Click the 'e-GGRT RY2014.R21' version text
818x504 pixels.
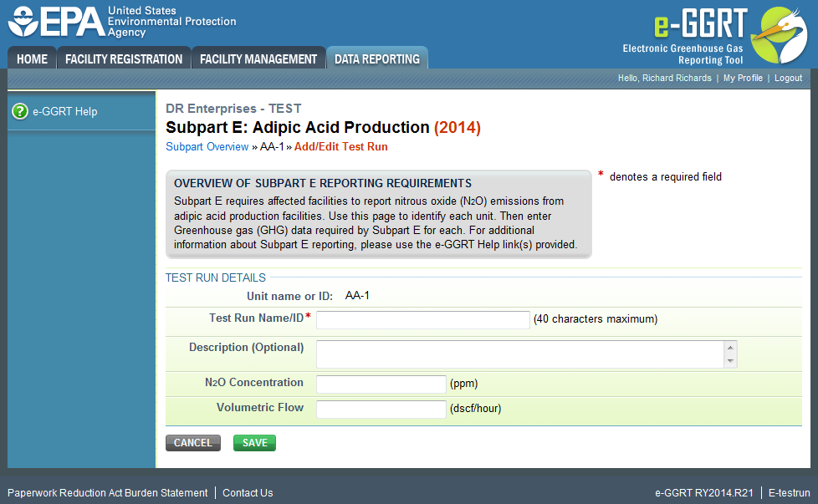coord(704,493)
